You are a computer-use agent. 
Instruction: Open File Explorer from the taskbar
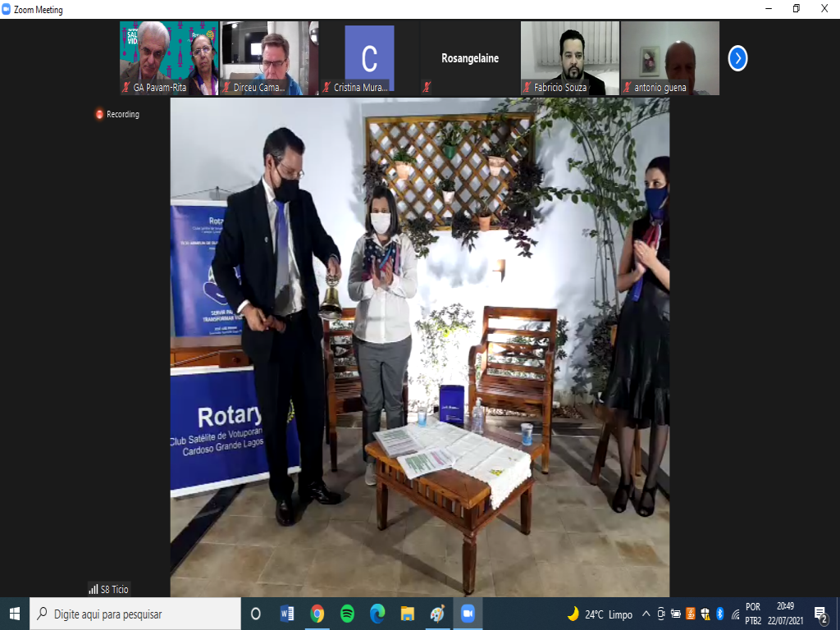[407, 614]
